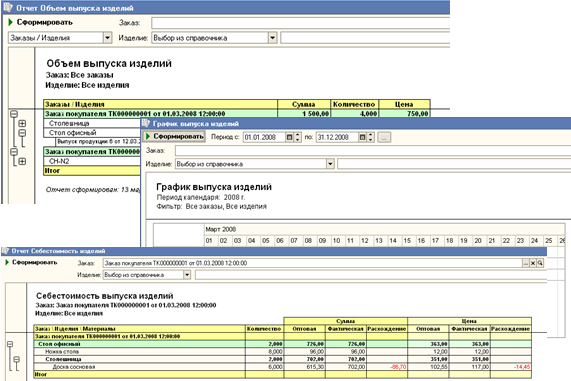Click the end date field 31.12.2008
571x381 pixels.
(x=337, y=137)
